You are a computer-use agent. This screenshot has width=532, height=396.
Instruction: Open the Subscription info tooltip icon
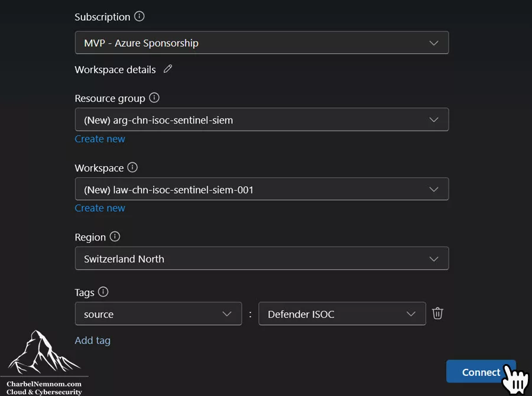(x=139, y=17)
